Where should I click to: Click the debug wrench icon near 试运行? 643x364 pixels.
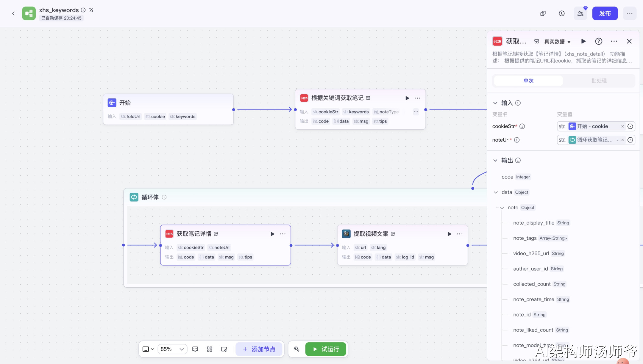297,349
